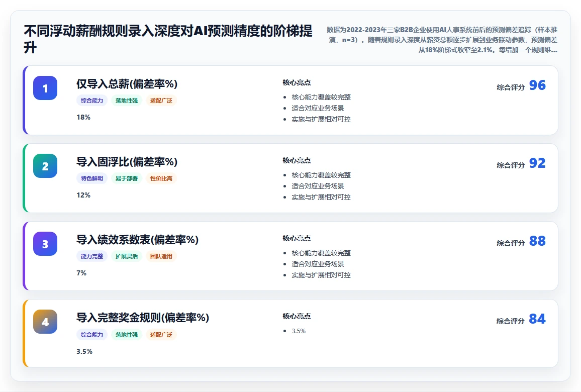Image resolution: width=581 pixels, height=392 pixels.
Task: Click the 性价比高 tag
Action: click(161, 178)
